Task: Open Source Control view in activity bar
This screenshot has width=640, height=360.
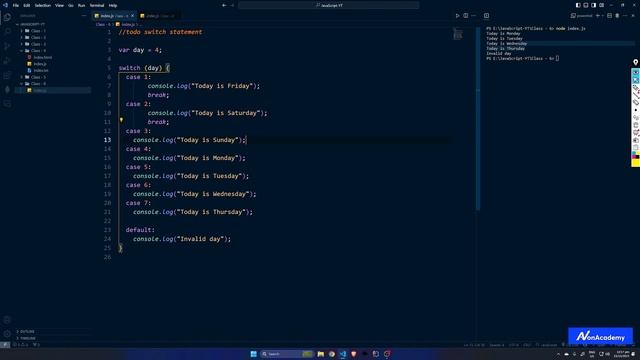Action: pos(7,46)
